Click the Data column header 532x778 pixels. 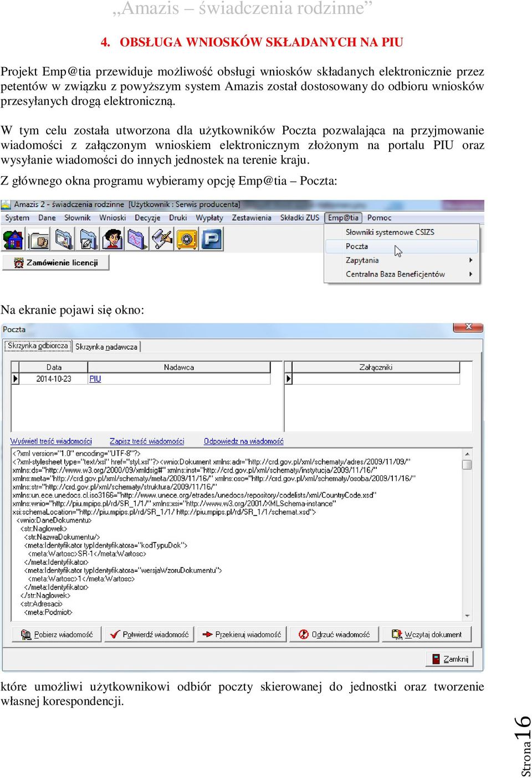coord(54,367)
